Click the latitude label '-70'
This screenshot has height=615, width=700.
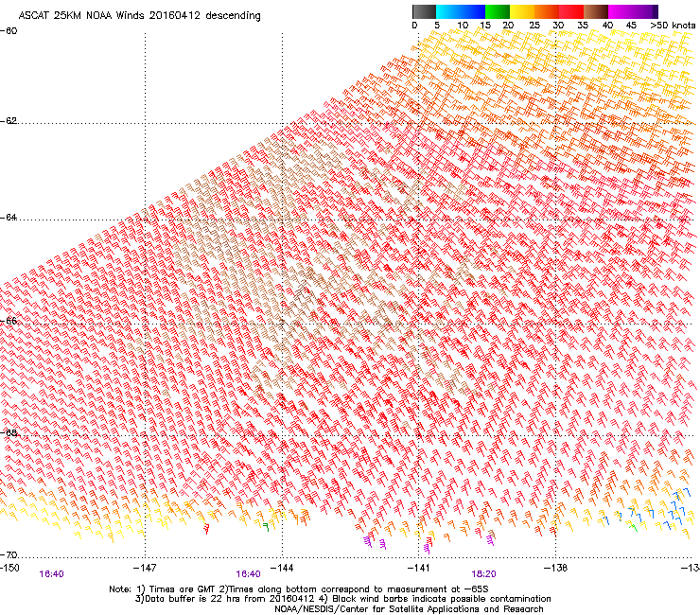[9, 554]
